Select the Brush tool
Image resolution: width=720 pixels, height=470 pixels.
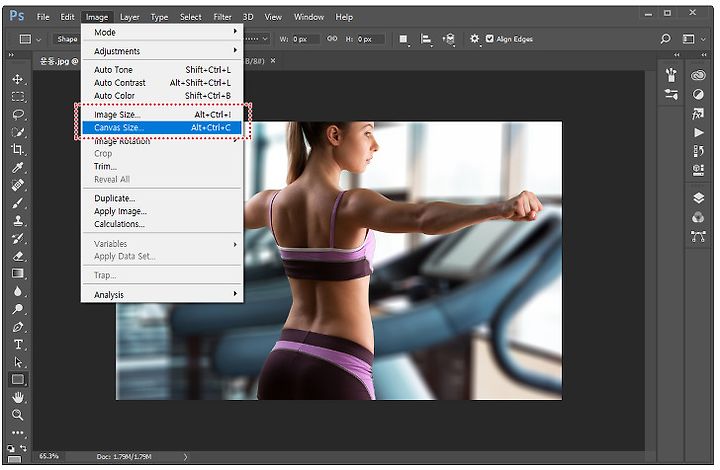[17, 203]
